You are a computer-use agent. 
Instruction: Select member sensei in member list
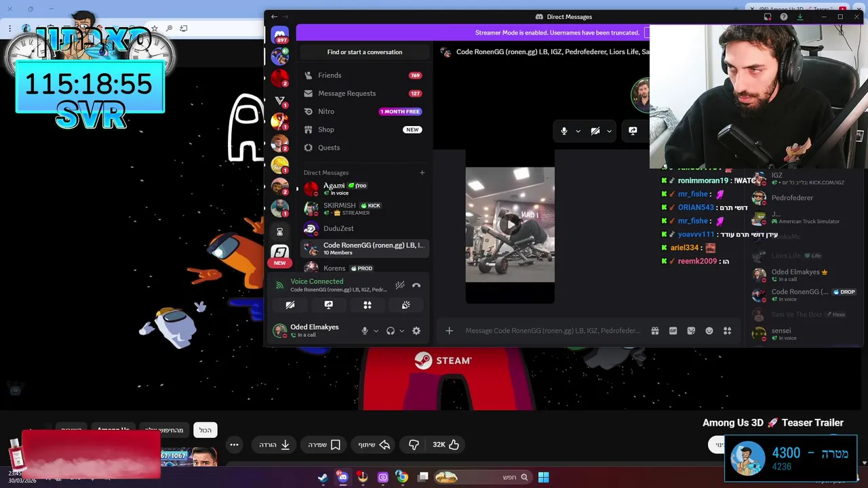click(x=804, y=333)
